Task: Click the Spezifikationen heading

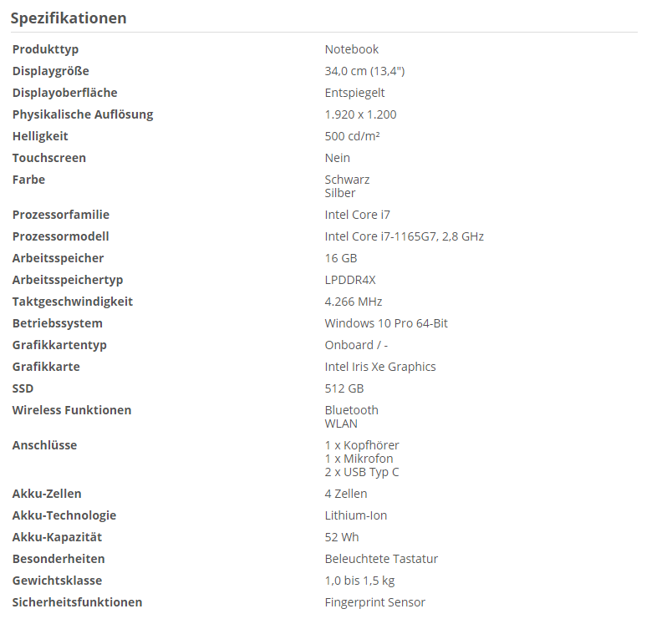Action: (69, 18)
